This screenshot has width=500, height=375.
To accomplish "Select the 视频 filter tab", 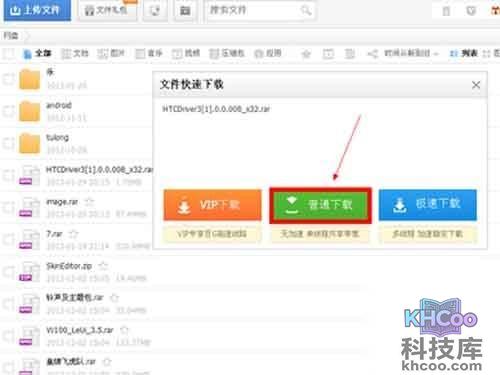I will (186, 53).
